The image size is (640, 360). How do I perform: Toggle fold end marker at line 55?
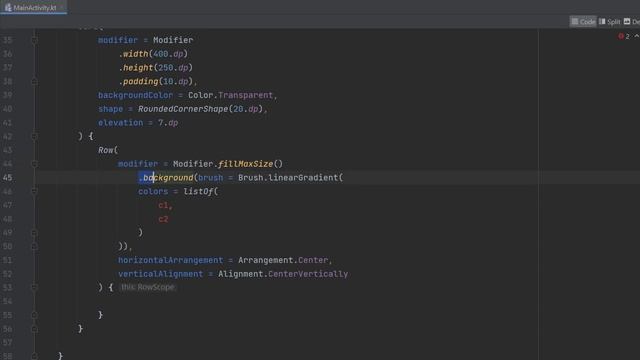[x=34, y=315]
